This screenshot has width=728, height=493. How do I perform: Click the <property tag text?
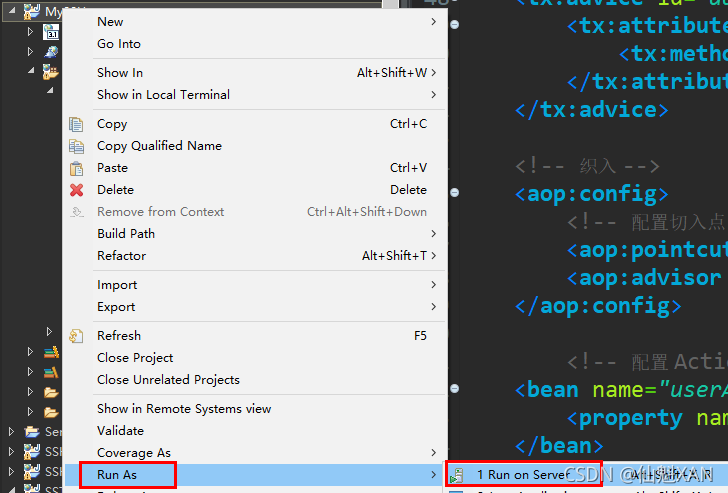coord(625,418)
